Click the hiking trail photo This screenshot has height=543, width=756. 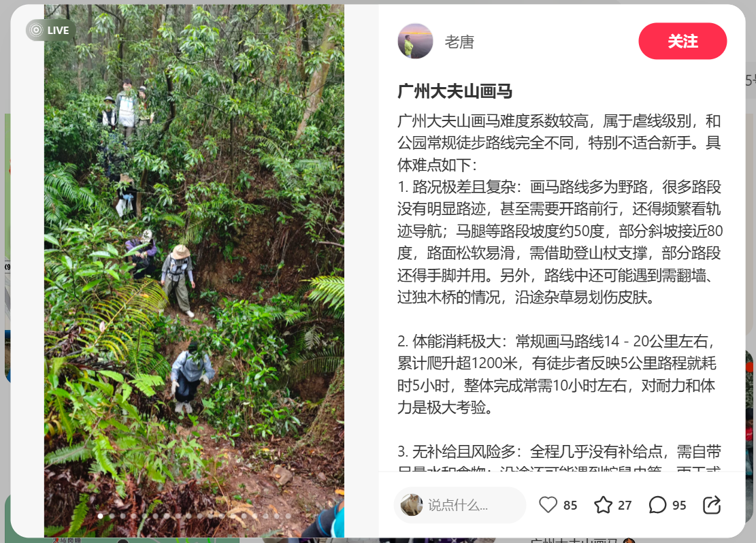pos(195,271)
